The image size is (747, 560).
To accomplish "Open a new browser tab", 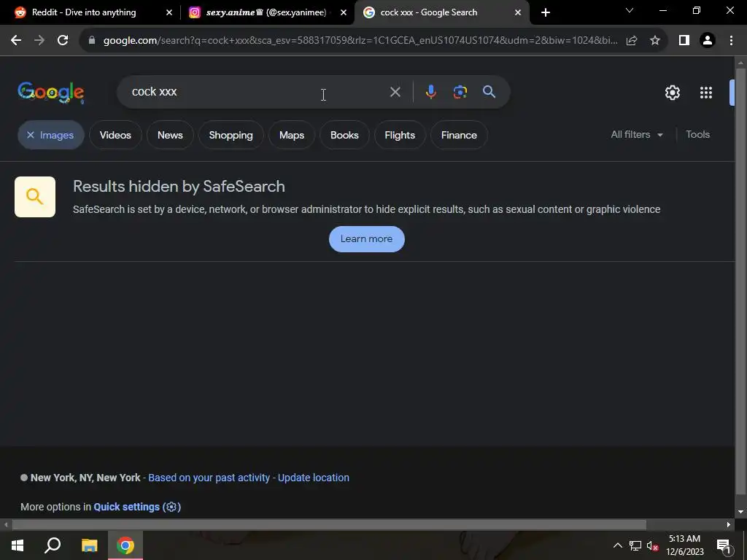I will (x=546, y=12).
